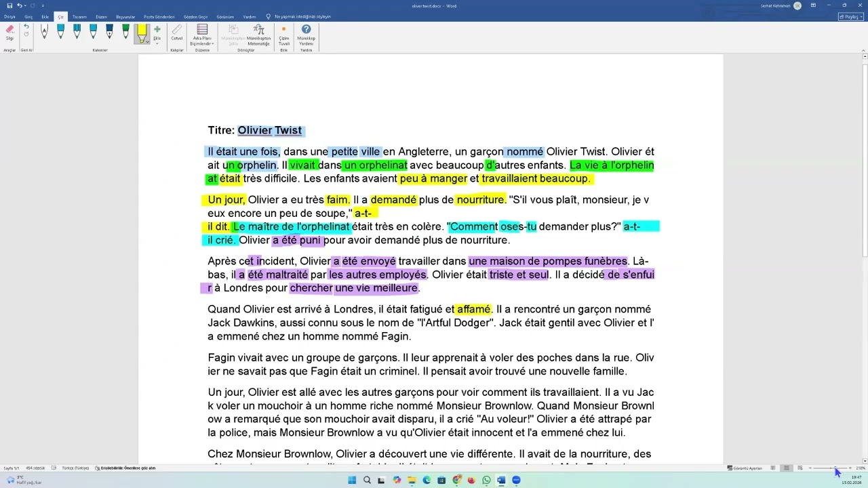Click the Undo button in the Geri Al group
This screenshot has width=868, height=488.
(26, 26)
